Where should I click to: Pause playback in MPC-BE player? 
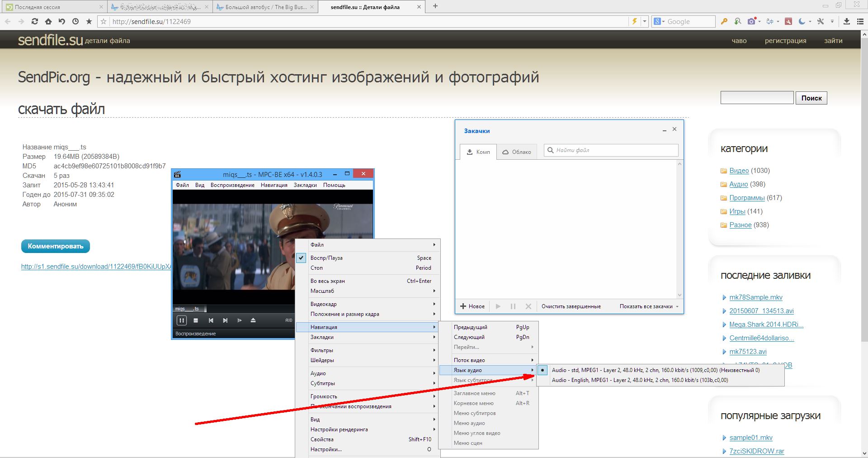pyautogui.click(x=181, y=320)
